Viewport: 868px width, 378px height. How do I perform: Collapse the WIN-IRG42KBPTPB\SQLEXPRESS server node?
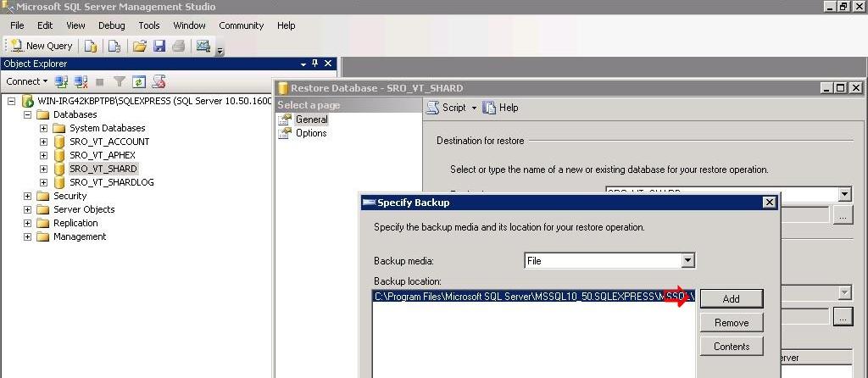pyautogui.click(x=11, y=101)
